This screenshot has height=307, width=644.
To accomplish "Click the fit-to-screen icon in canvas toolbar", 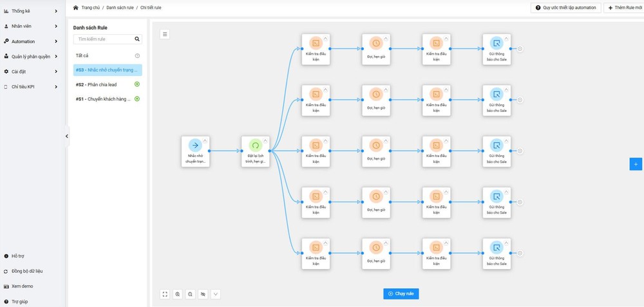I will 165,294.
